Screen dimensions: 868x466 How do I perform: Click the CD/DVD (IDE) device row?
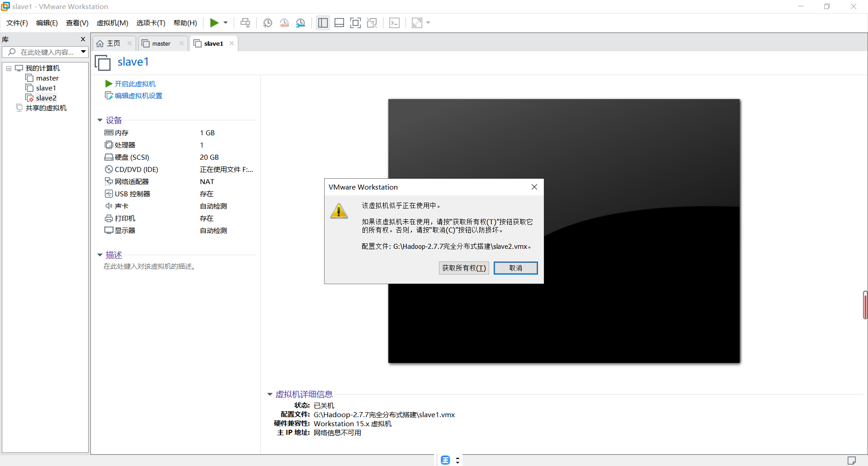(179, 169)
